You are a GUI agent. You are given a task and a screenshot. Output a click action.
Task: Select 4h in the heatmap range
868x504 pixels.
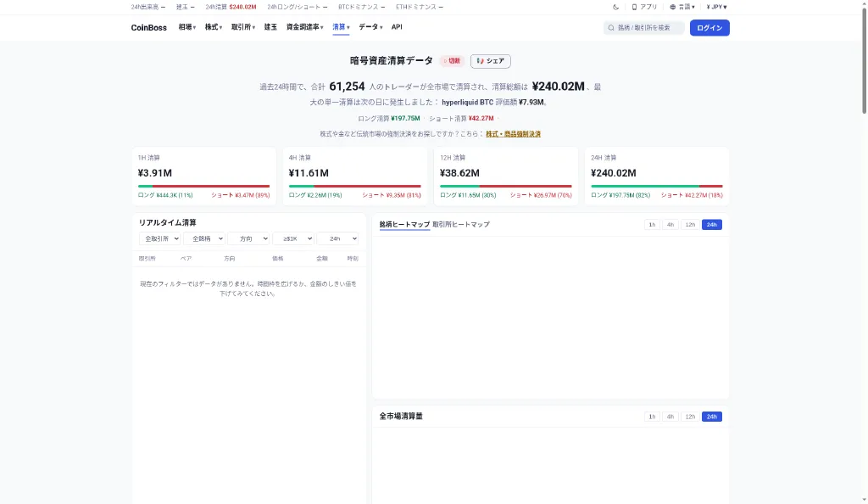(x=670, y=225)
